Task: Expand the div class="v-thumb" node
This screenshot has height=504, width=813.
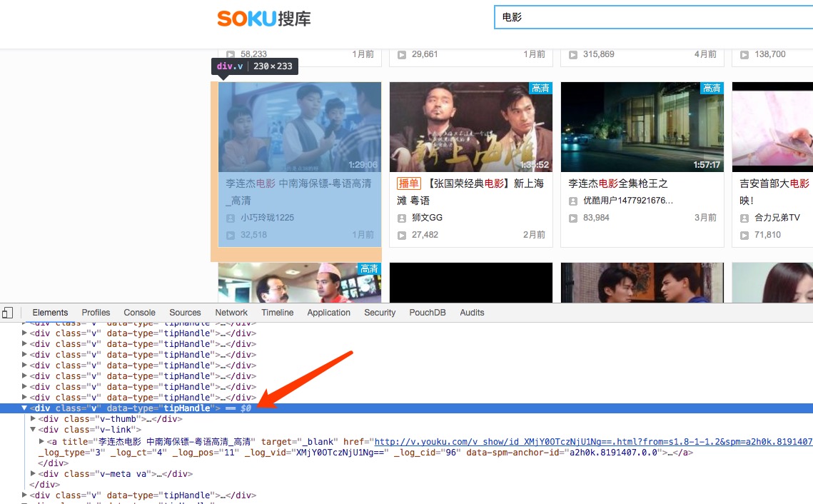Action: click(33, 419)
